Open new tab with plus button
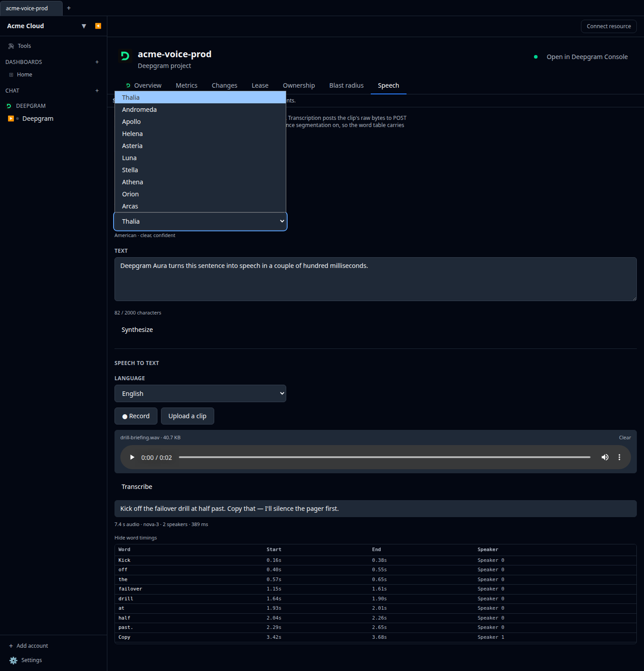This screenshot has width=644, height=671. 69,8
